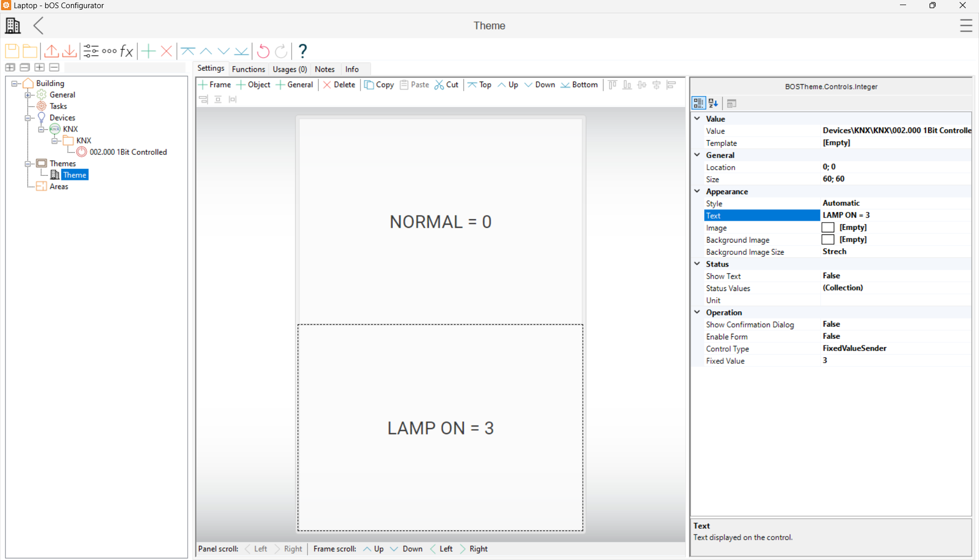
Task: Click Copy in the editor toolbar
Action: click(379, 85)
